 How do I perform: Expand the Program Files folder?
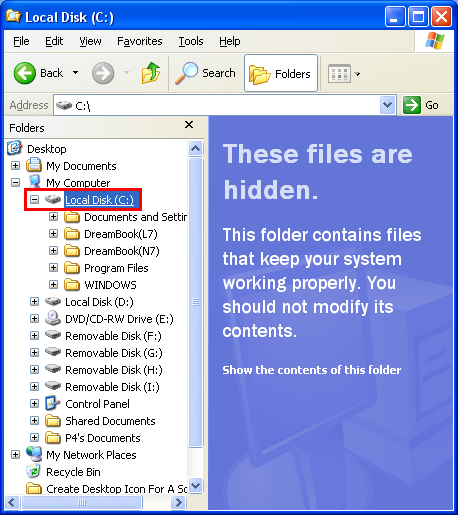click(x=53, y=268)
